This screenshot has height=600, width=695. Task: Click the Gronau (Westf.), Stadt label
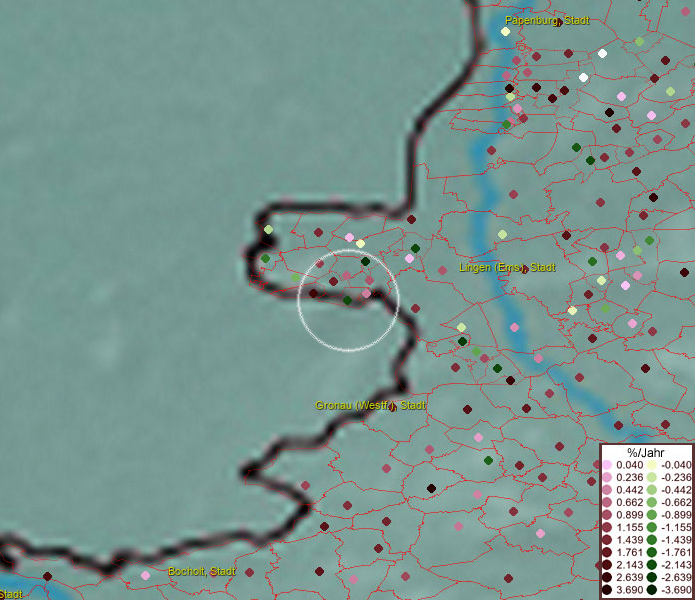[x=370, y=405]
